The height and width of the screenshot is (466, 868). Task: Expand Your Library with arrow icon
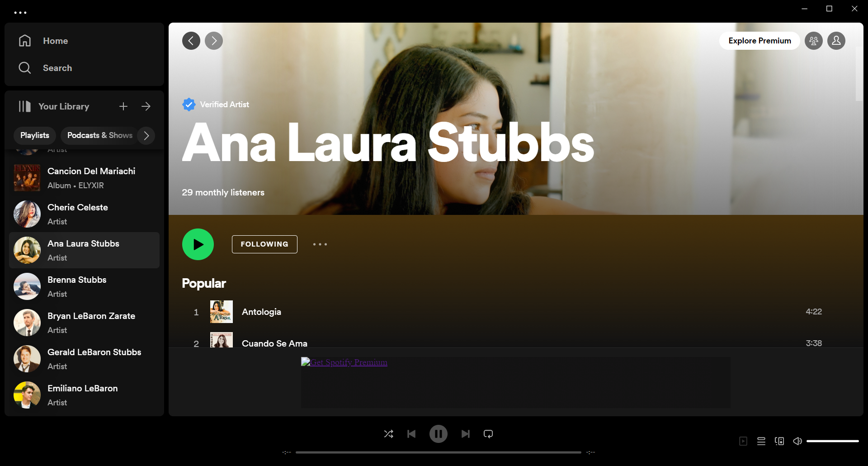click(146, 106)
